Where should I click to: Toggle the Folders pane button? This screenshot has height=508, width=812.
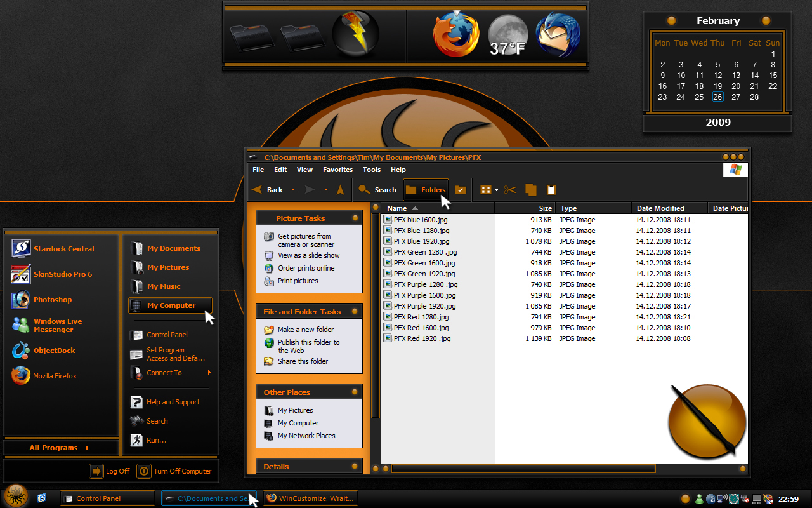coord(426,190)
